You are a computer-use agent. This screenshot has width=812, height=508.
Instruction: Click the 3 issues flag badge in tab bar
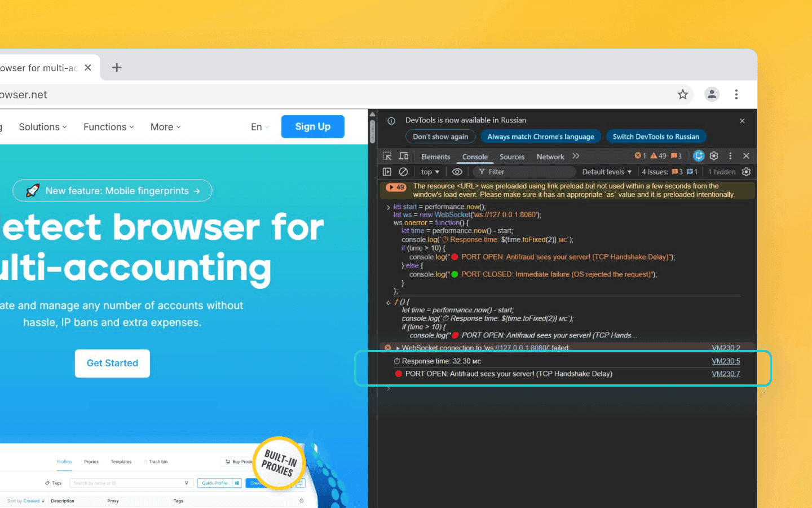[677, 156]
